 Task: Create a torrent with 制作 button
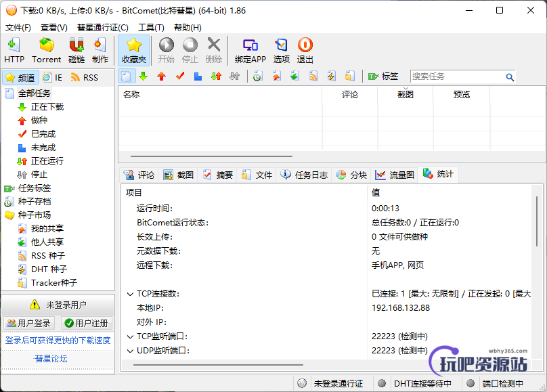[x=100, y=50]
